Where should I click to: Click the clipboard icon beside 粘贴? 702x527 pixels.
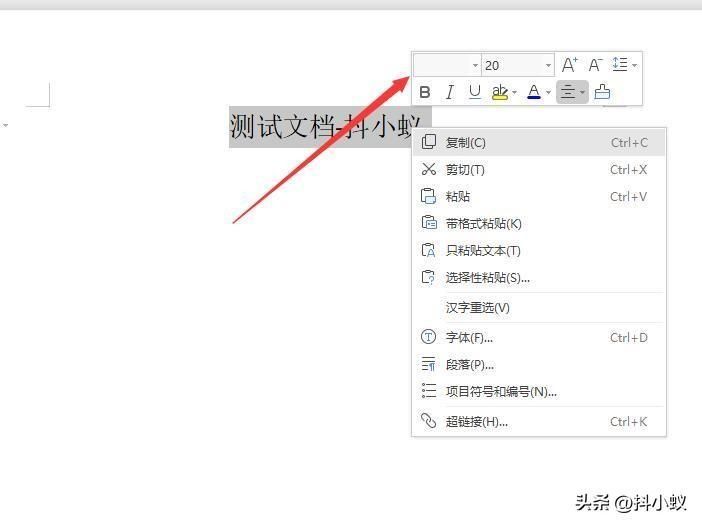click(x=428, y=196)
